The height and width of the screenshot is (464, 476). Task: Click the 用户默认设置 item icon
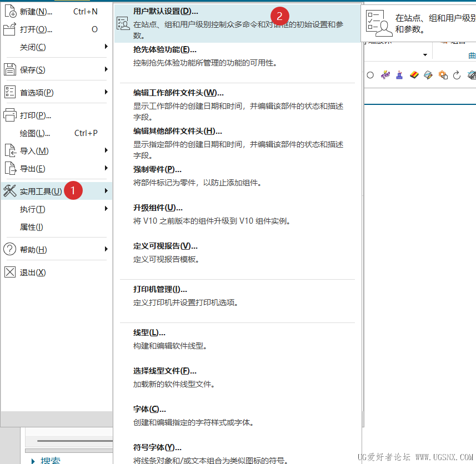123,23
